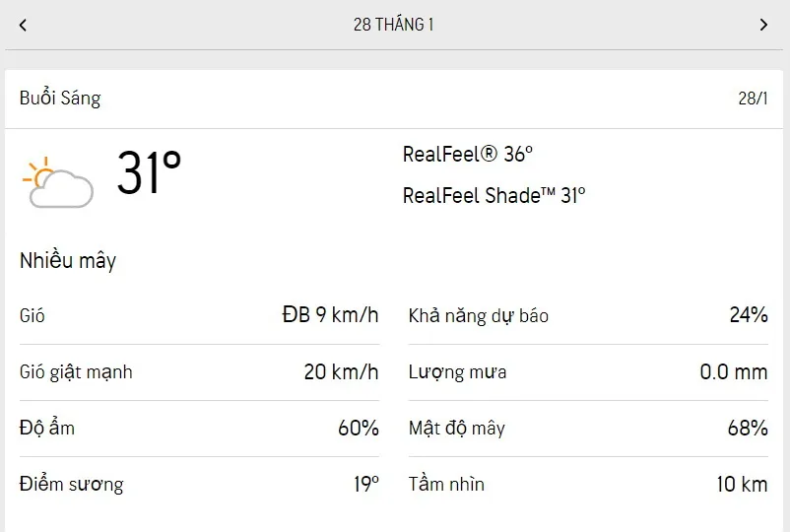Select the Gió giật mạnh row
790x532 pixels.
tap(199, 372)
